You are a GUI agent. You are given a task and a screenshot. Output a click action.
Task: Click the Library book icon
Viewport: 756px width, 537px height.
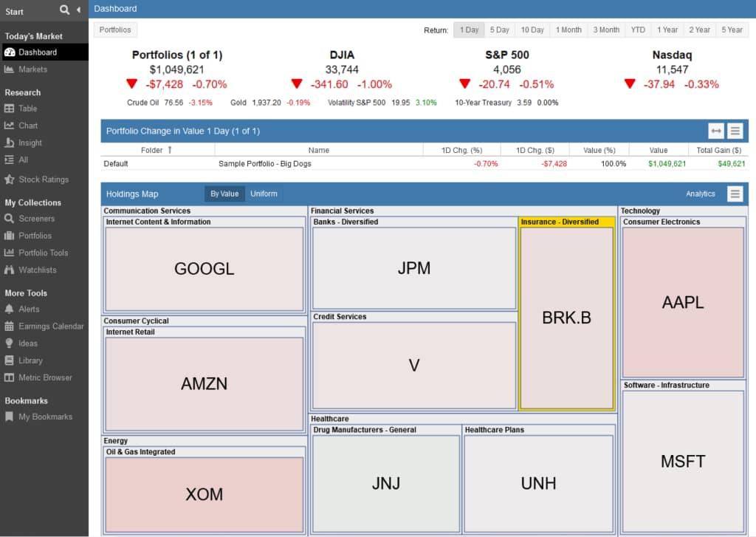(x=9, y=360)
